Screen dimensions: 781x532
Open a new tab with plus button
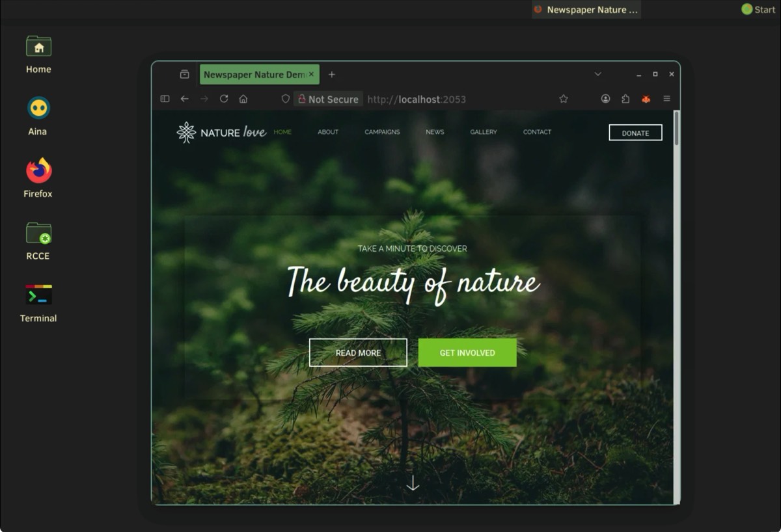click(x=331, y=74)
